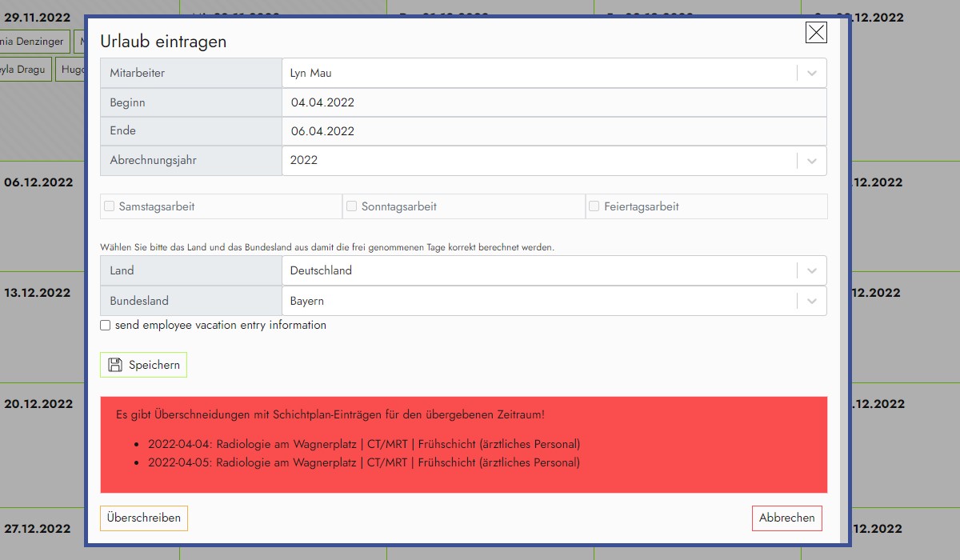Click the Ende date field
960x560 pixels.
point(554,131)
